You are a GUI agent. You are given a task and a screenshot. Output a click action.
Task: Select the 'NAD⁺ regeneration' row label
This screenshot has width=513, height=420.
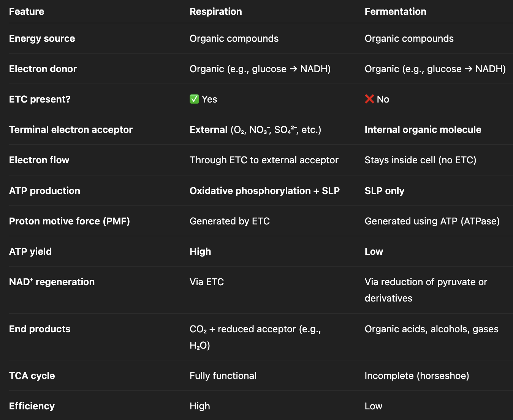click(52, 282)
